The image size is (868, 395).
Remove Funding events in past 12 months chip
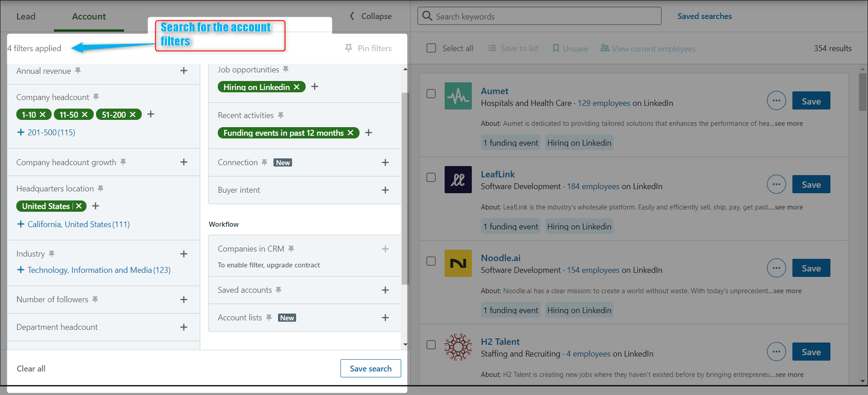350,133
